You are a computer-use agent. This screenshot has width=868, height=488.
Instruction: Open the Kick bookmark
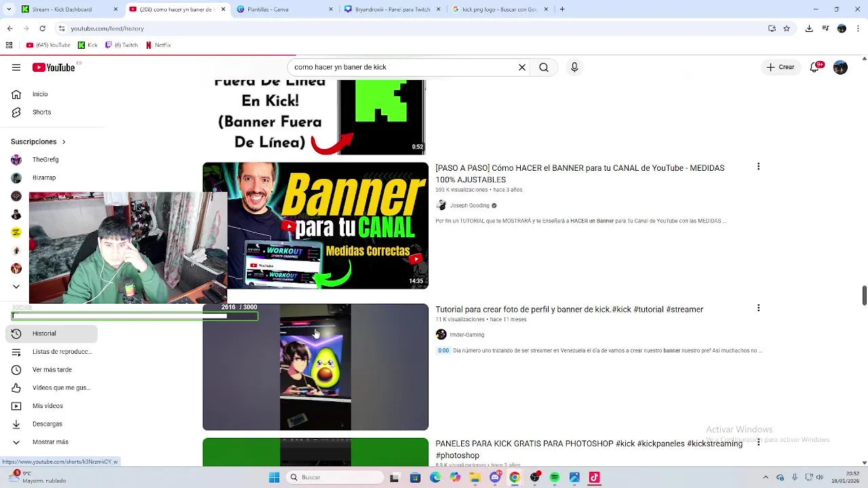click(x=87, y=45)
